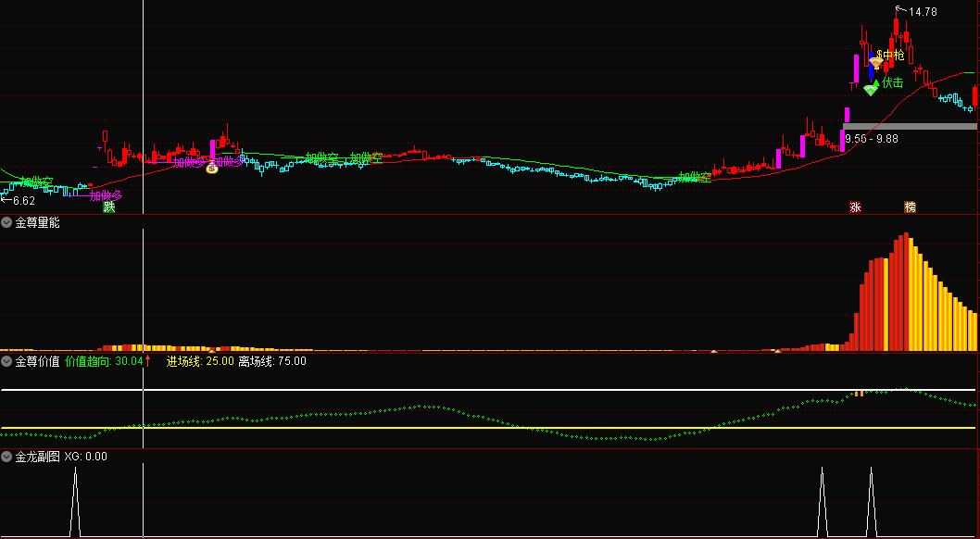Select the XG: 0.00 readout
Image resolution: width=980 pixels, height=539 pixels.
(85, 457)
